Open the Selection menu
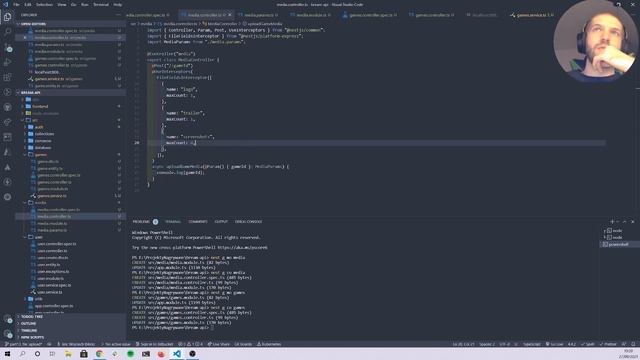640x360 pixels. point(44,4)
